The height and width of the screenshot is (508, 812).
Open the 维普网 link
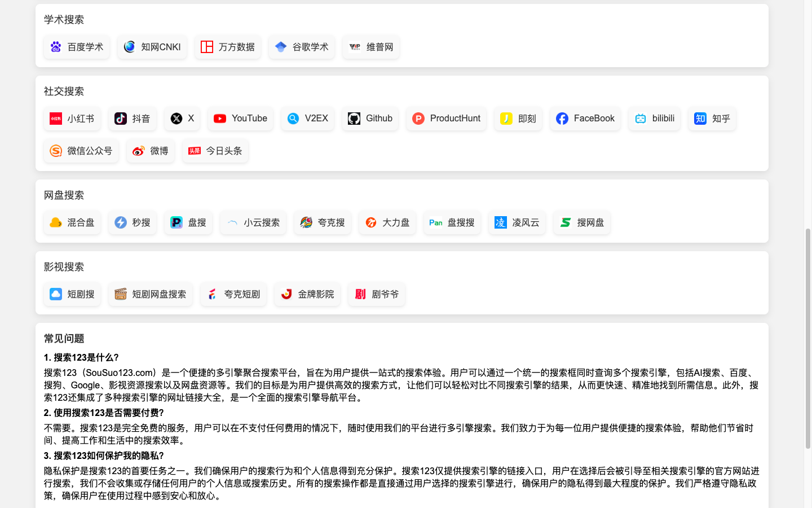coord(371,47)
